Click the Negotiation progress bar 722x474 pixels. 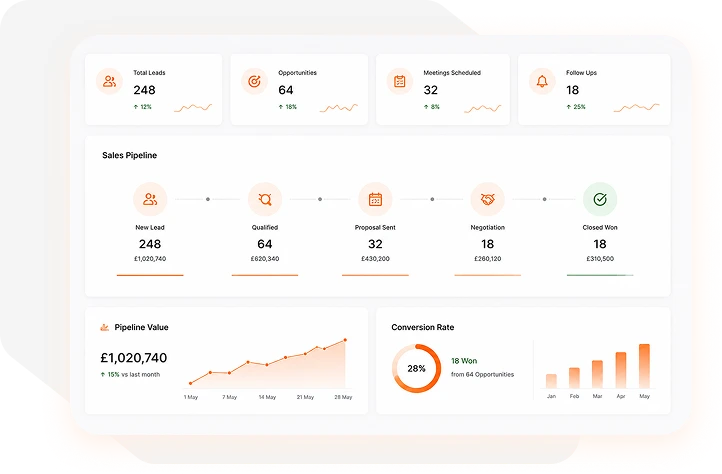[488, 275]
